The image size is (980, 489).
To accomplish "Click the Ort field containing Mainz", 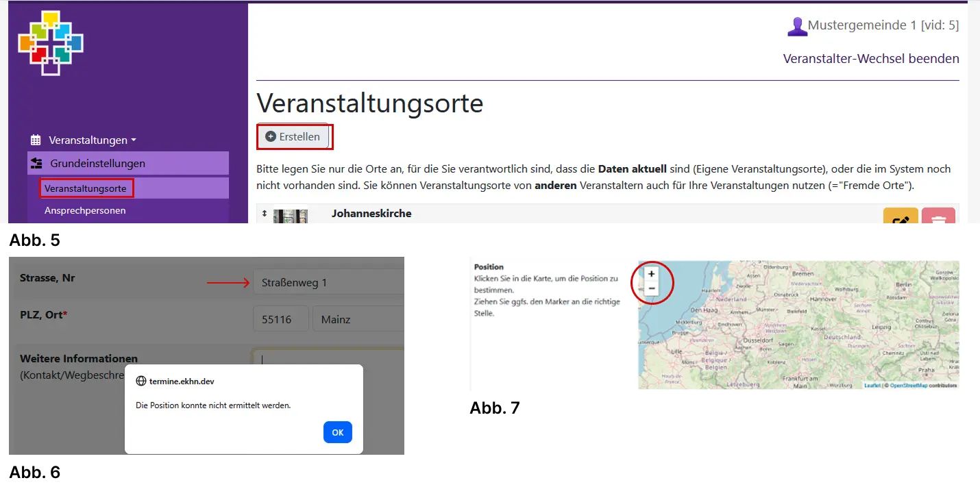I will 358,319.
